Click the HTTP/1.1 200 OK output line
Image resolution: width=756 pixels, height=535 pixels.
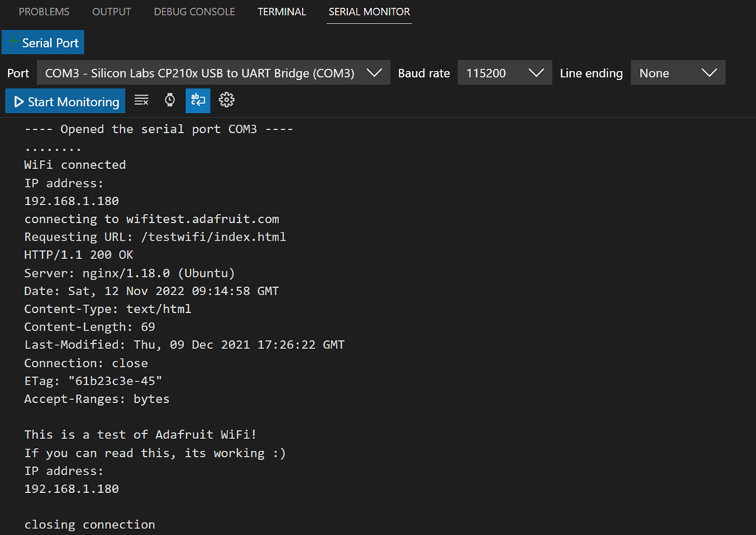pyautogui.click(x=78, y=255)
